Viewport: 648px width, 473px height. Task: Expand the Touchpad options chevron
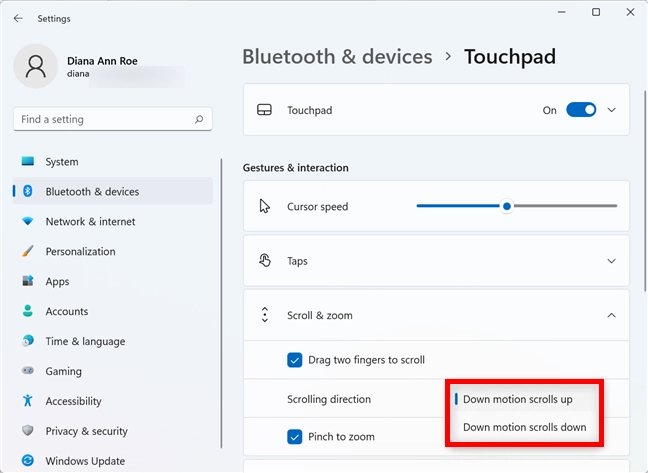tap(612, 110)
